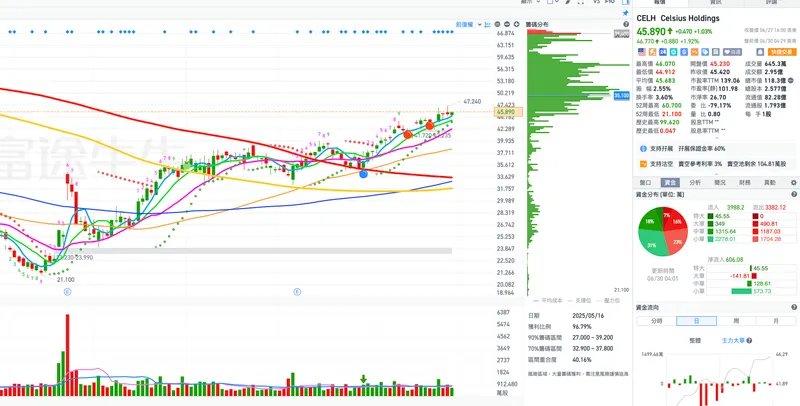Screen dimensions: 800x406
Task: Switch to the 盤口 tab
Action: (645, 183)
